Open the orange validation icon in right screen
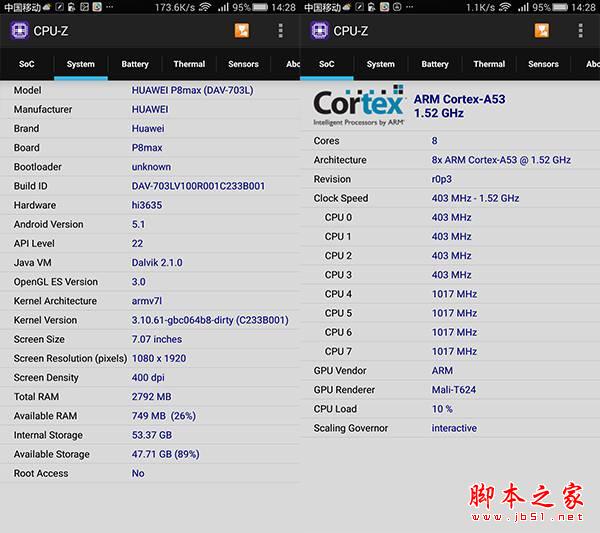Viewport: 600px width, 533px height. point(542,31)
